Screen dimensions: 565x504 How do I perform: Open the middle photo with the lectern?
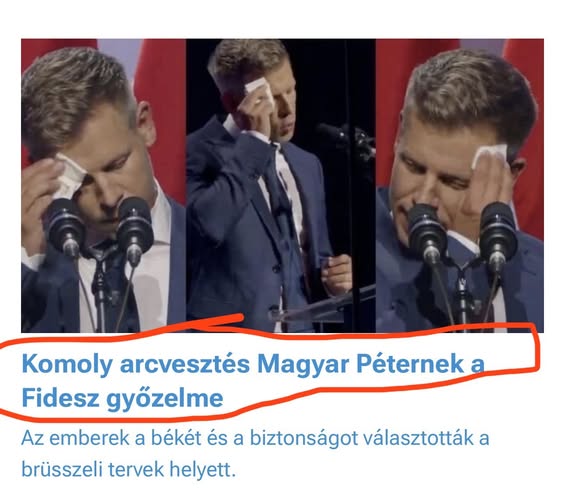coord(281,186)
